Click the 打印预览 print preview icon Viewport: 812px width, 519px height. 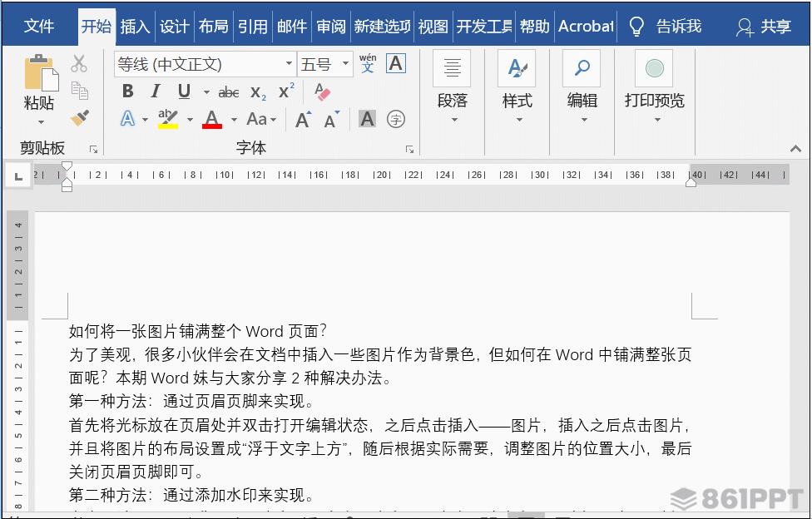coord(654,68)
